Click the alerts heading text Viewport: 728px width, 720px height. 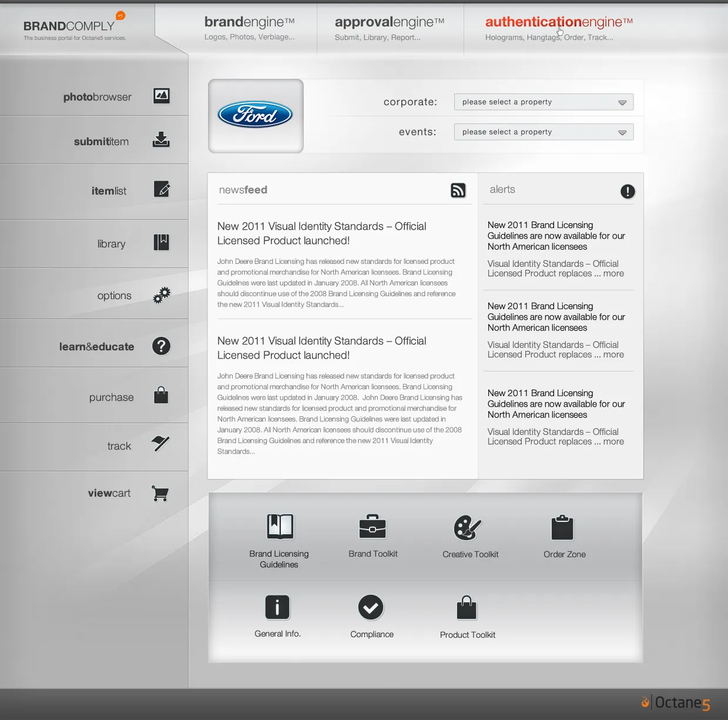[x=502, y=189]
